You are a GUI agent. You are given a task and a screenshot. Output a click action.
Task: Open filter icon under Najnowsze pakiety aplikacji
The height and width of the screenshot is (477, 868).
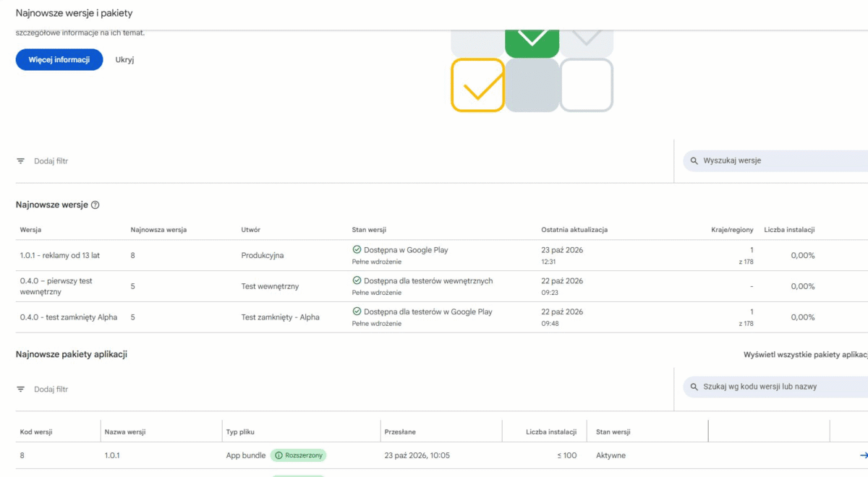coord(21,390)
